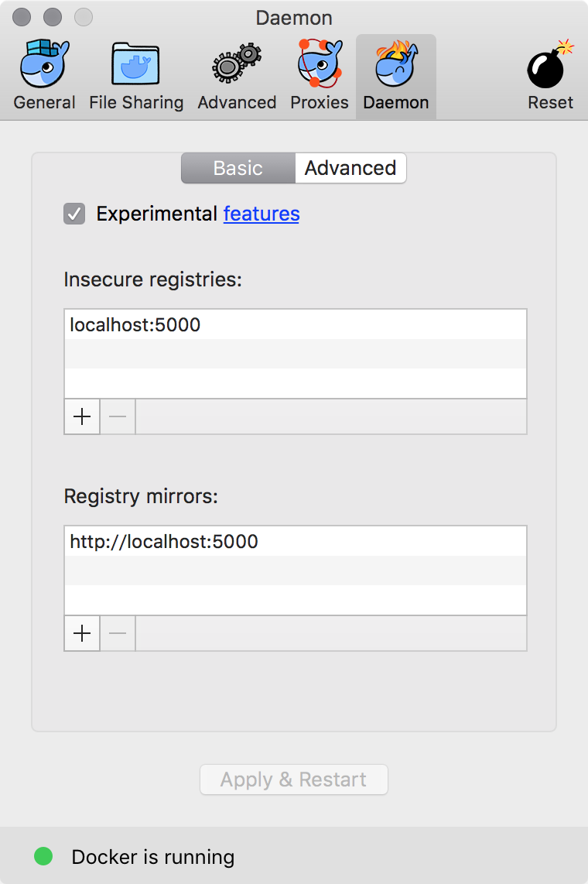Remove insecure registry with minus button
Image resolution: width=588 pixels, height=884 pixels.
(x=118, y=417)
